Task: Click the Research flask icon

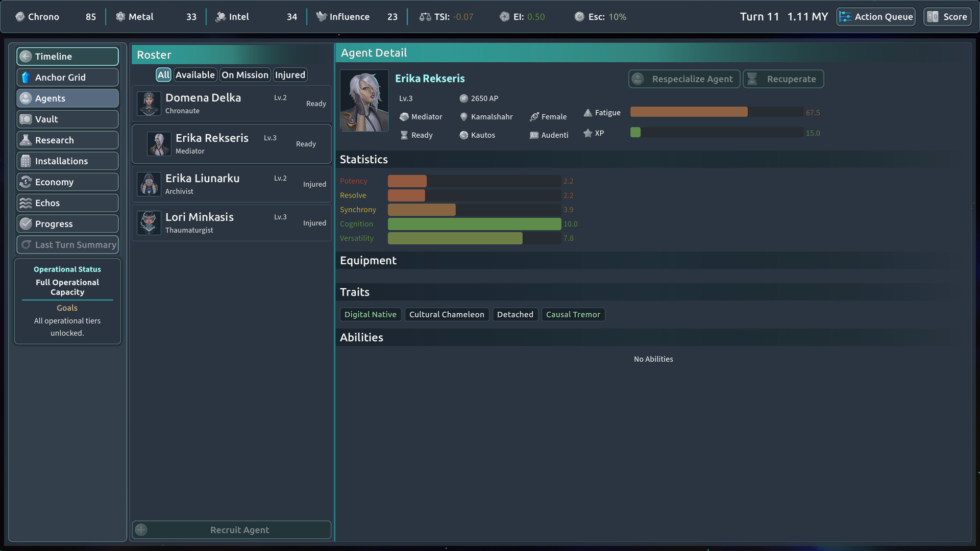Action: tap(26, 140)
